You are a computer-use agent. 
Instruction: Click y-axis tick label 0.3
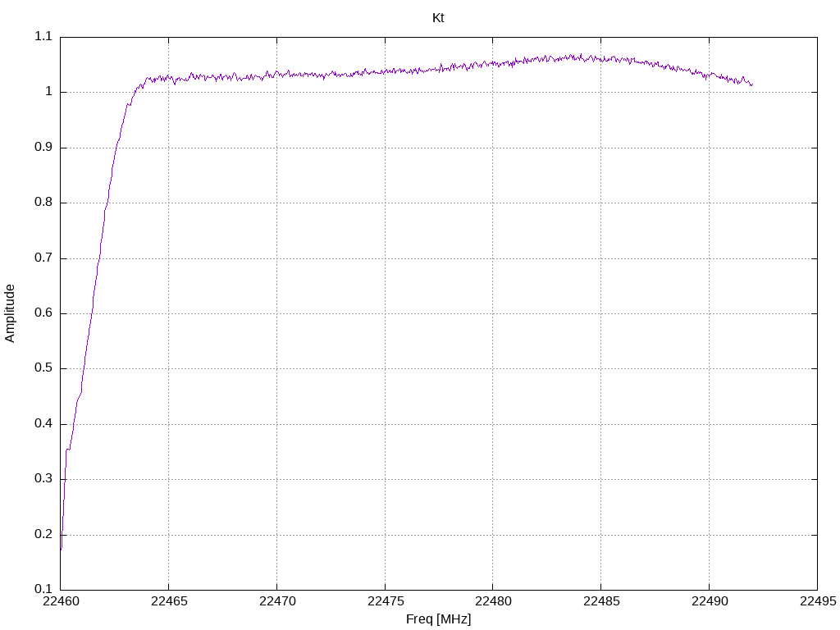tap(43, 479)
